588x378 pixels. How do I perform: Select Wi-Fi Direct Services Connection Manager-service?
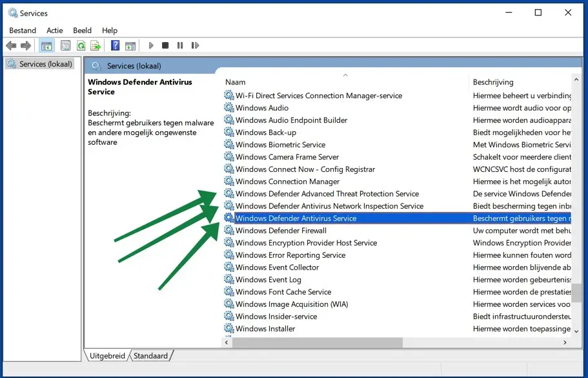click(x=319, y=96)
